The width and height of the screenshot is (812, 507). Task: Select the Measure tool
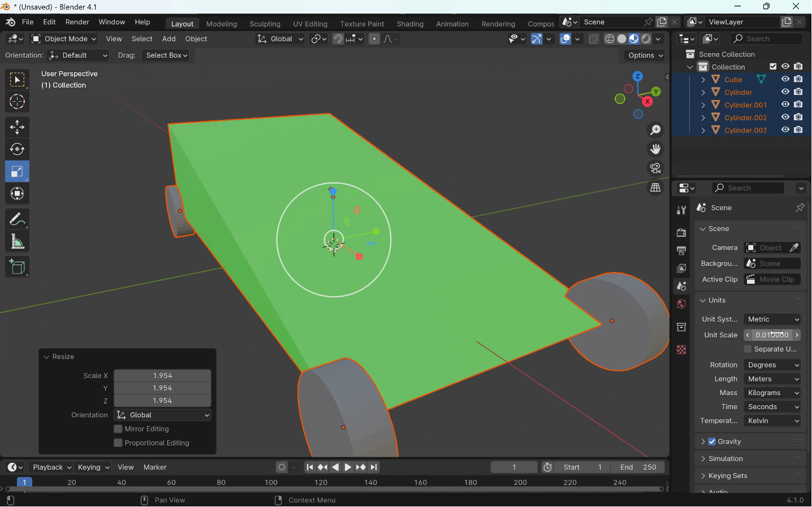tap(17, 242)
